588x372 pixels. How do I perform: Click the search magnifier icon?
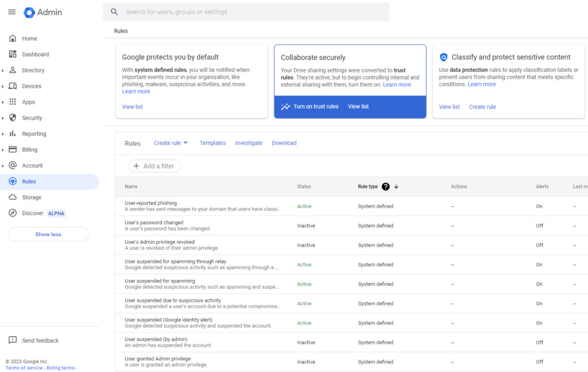(x=114, y=12)
